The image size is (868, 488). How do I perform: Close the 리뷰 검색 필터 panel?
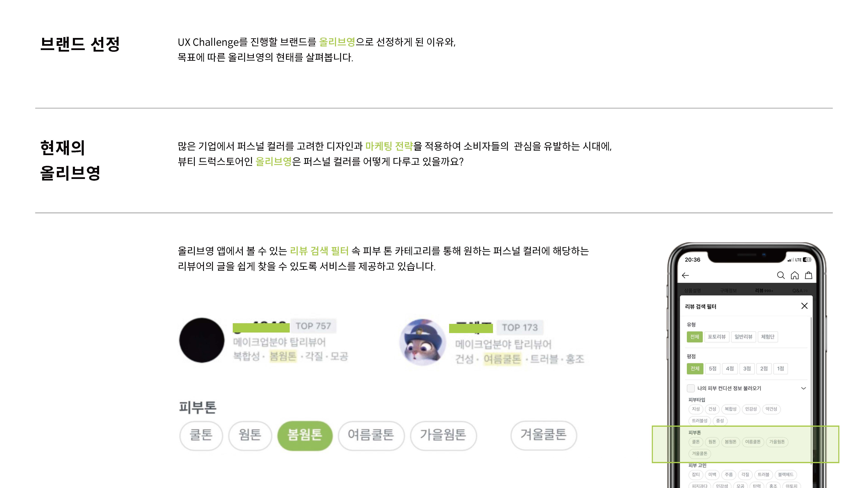point(804,306)
